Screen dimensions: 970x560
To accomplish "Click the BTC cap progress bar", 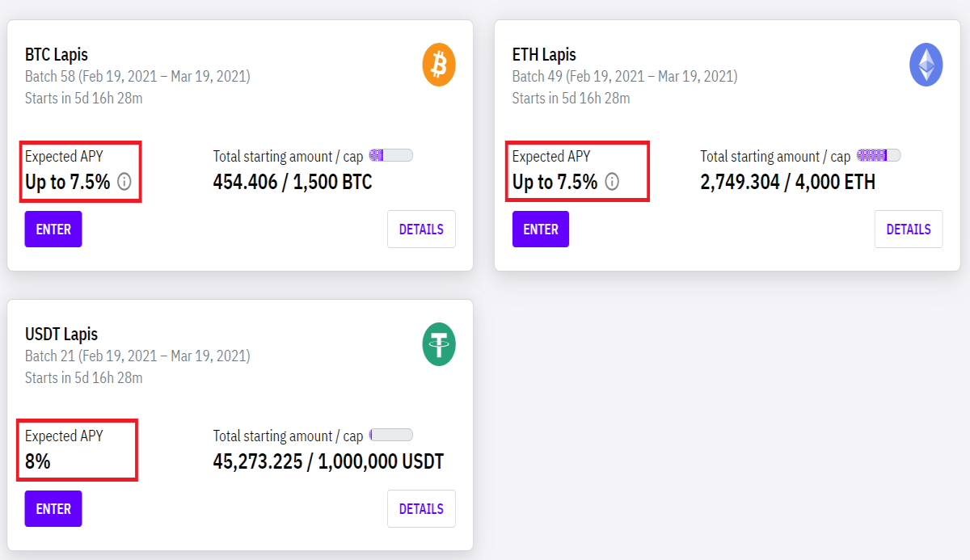I will pos(391,155).
